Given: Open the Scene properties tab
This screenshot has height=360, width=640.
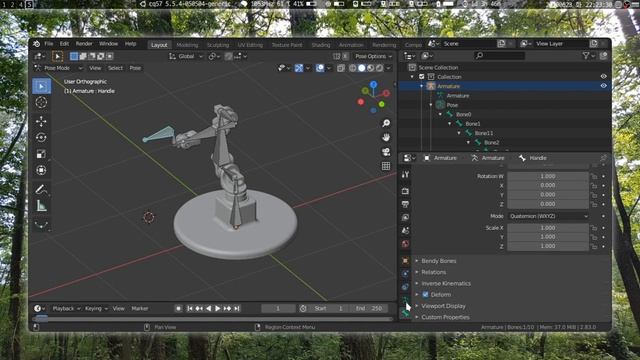Looking at the screenshot, I should 405,231.
